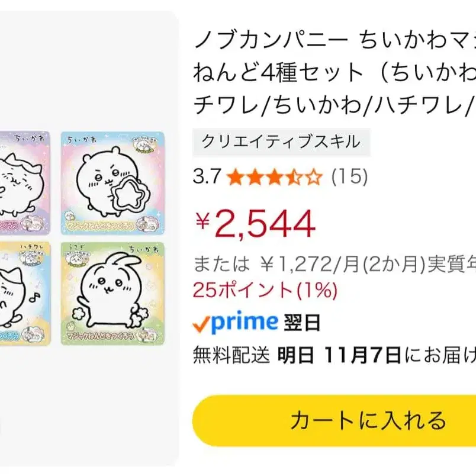Click the クリエイティブスキル category badge

click(x=281, y=142)
